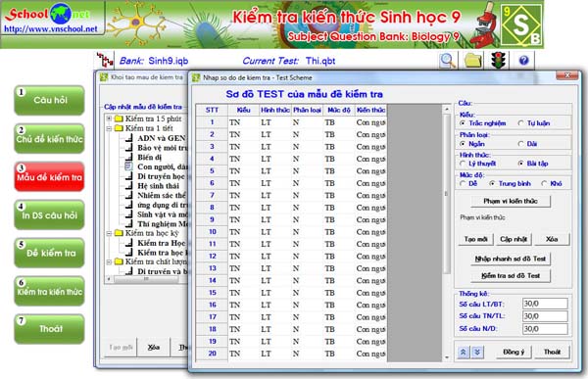588x379 pixels.
Task: Open the blue help question mark icon
Action: [x=524, y=61]
